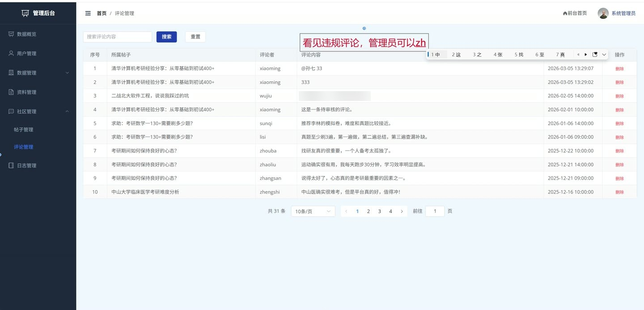Delete zhangsan's comment in row 9
This screenshot has height=310, width=644.
(x=619, y=178)
